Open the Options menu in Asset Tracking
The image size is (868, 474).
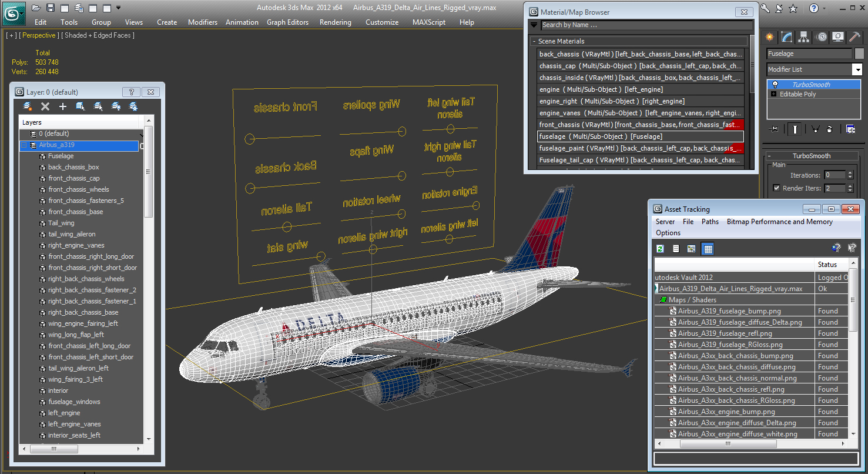click(x=668, y=233)
